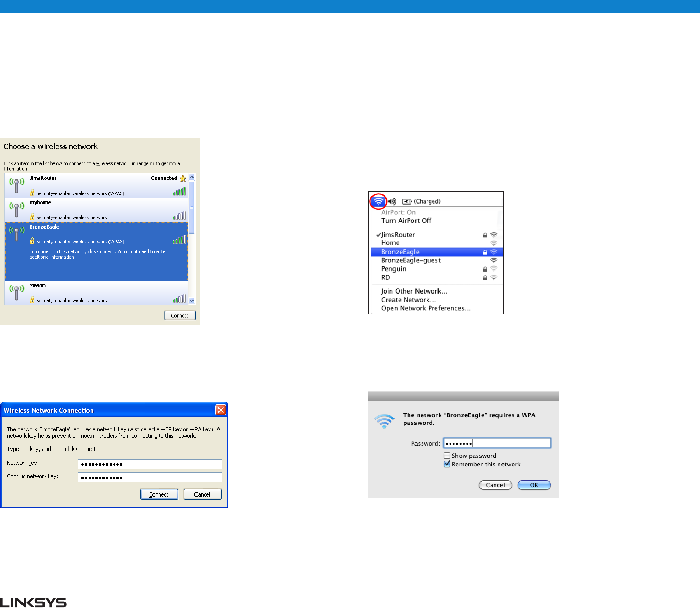Viewport: 700px width, 608px height.
Task: Click the AirPort Wi-Fi menu bar icon
Action: [x=378, y=201]
